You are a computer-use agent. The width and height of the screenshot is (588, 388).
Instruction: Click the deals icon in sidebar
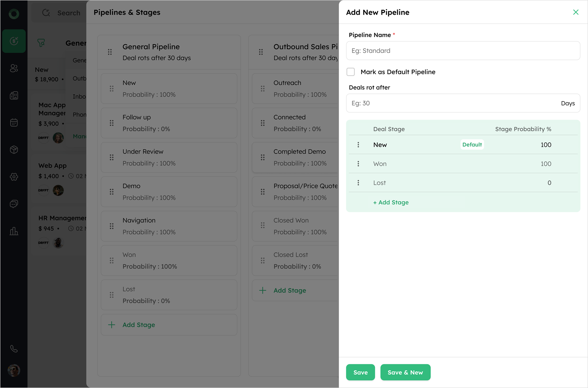14,41
